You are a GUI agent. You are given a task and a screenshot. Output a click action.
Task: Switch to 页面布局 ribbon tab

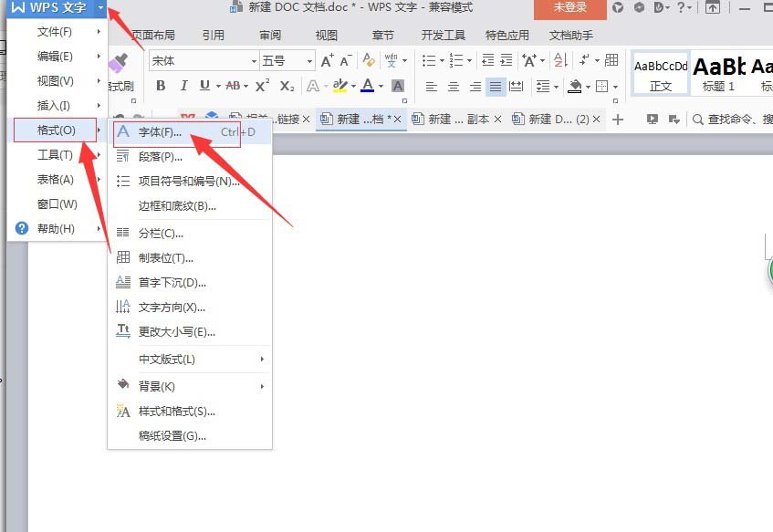click(152, 36)
